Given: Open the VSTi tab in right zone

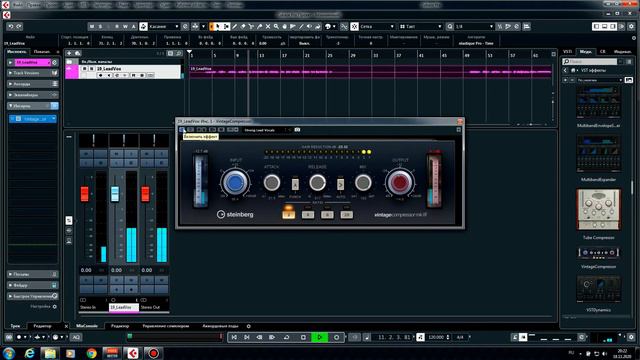Looking at the screenshot, I should point(568,52).
